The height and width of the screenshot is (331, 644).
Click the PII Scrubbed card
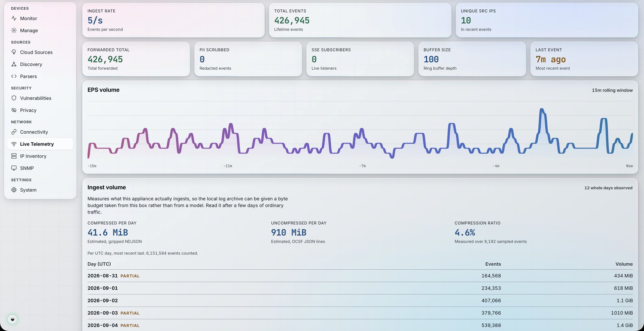pyautogui.click(x=248, y=59)
